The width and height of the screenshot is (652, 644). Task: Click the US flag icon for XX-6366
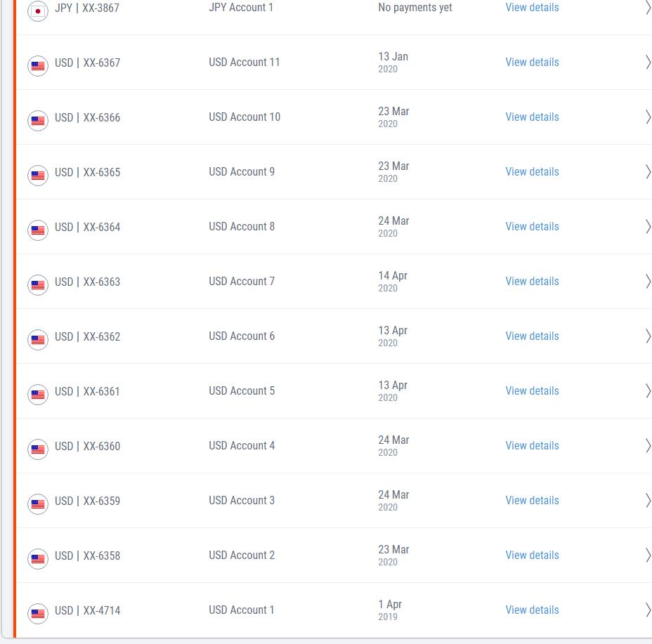(38, 121)
